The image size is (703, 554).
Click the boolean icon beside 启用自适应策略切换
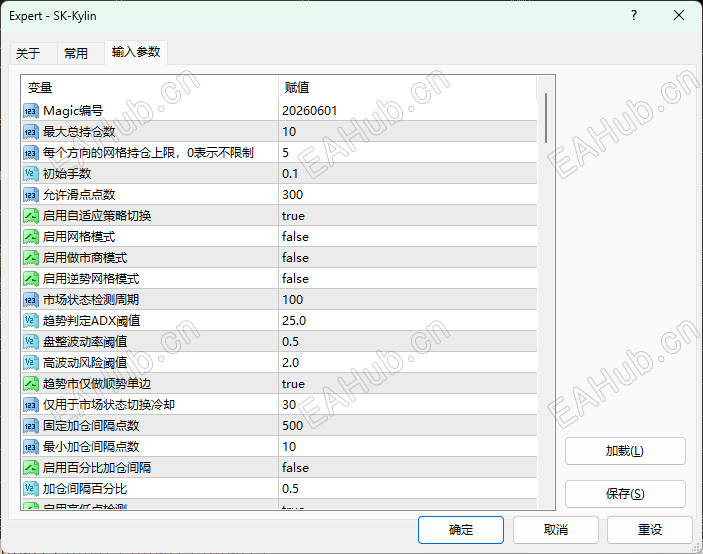(x=30, y=216)
